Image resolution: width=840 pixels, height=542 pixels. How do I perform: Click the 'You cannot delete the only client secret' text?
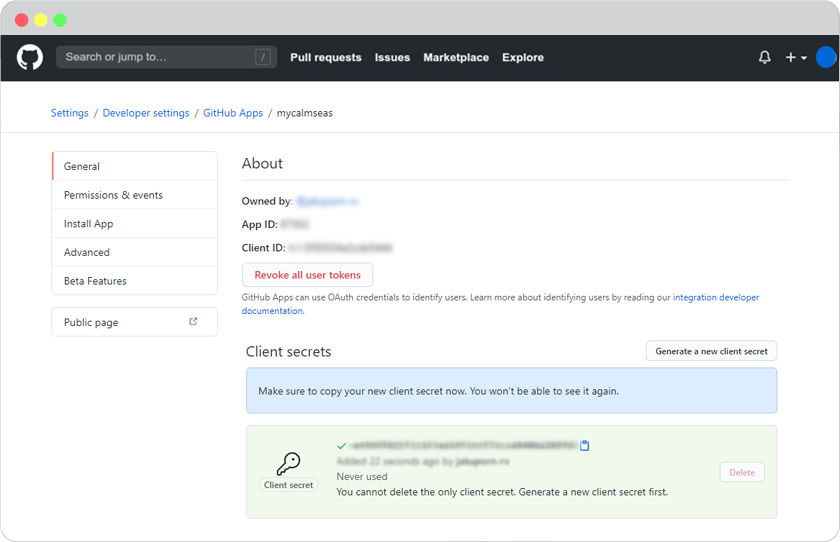pyautogui.click(x=502, y=492)
